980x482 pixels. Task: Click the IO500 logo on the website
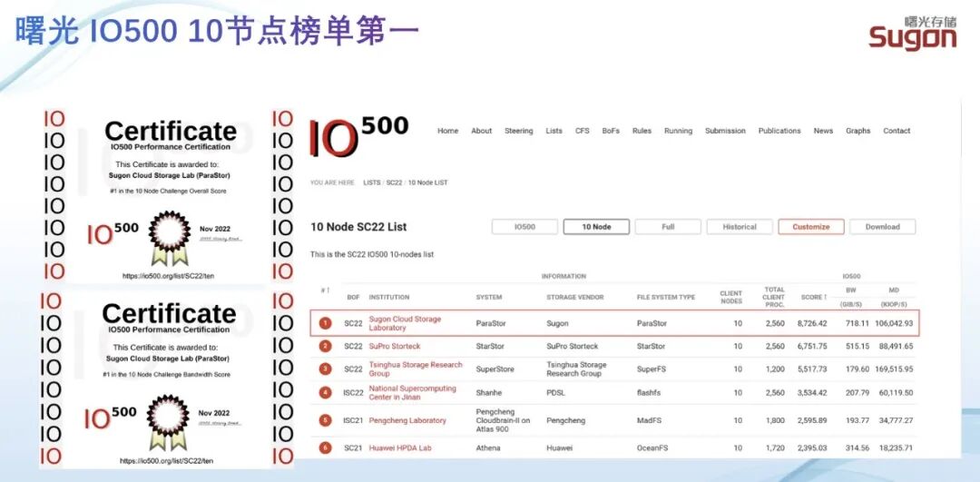[x=358, y=135]
